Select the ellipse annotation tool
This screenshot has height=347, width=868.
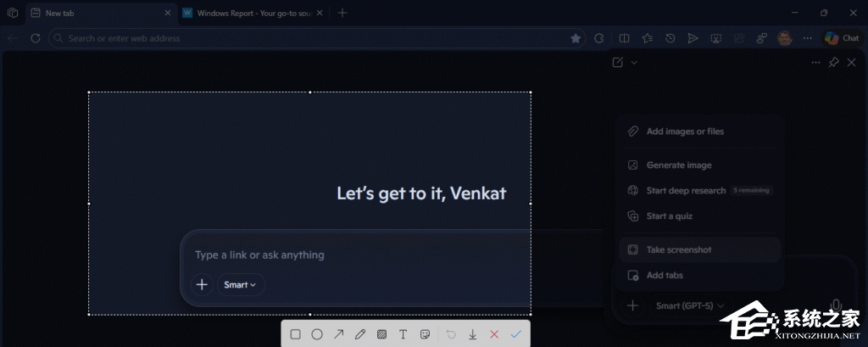pos(317,334)
